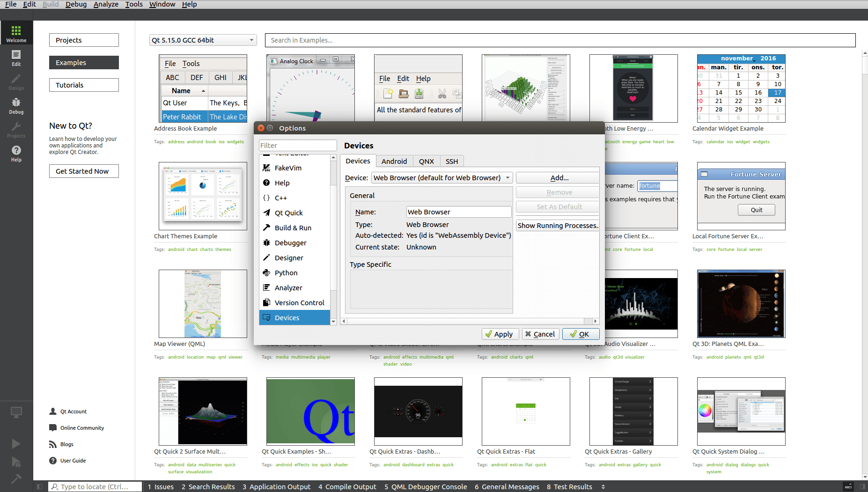
Task: Select C++ category in Options list
Action: click(x=294, y=198)
